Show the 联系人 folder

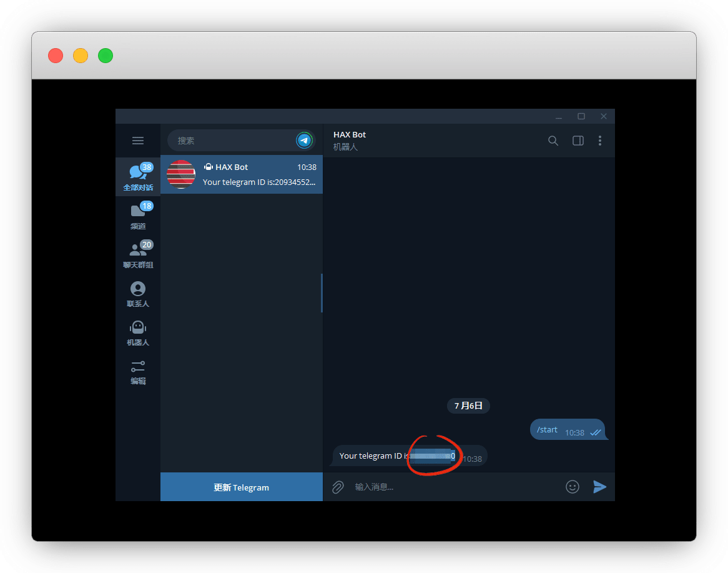tap(138, 293)
